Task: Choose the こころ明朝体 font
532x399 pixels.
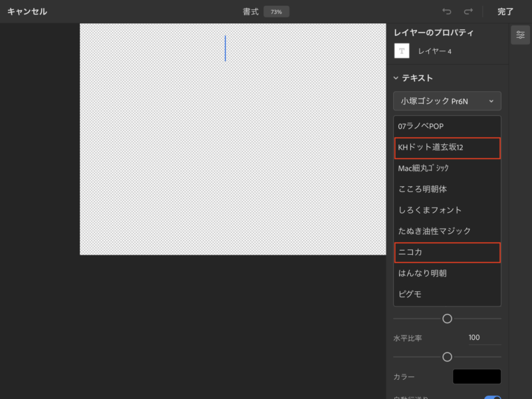Action: pos(447,190)
